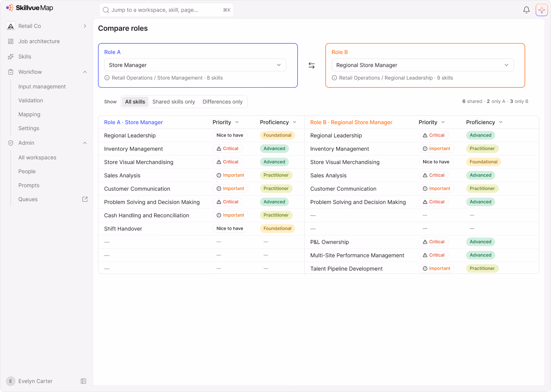Click Critical warning icon for Role A Inventory Management

(219, 149)
